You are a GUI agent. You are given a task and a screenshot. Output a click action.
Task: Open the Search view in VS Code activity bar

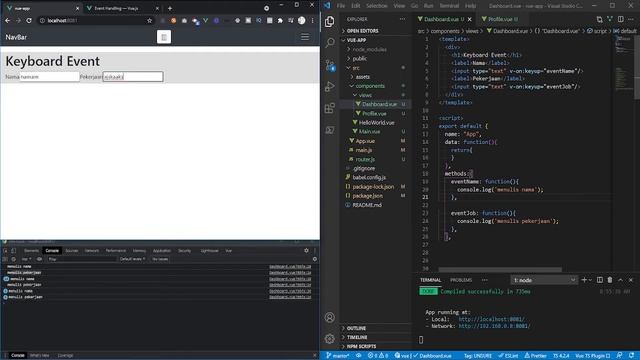tap(330, 42)
